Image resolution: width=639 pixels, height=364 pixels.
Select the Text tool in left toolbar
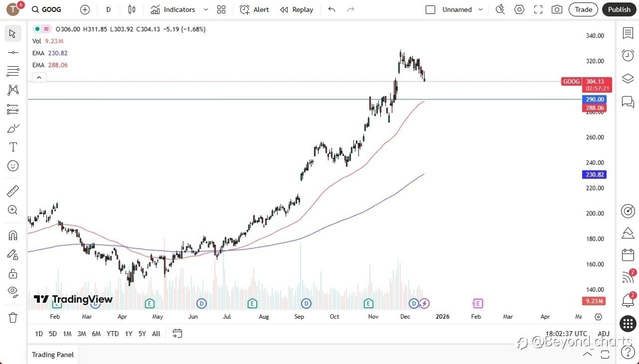(13, 147)
